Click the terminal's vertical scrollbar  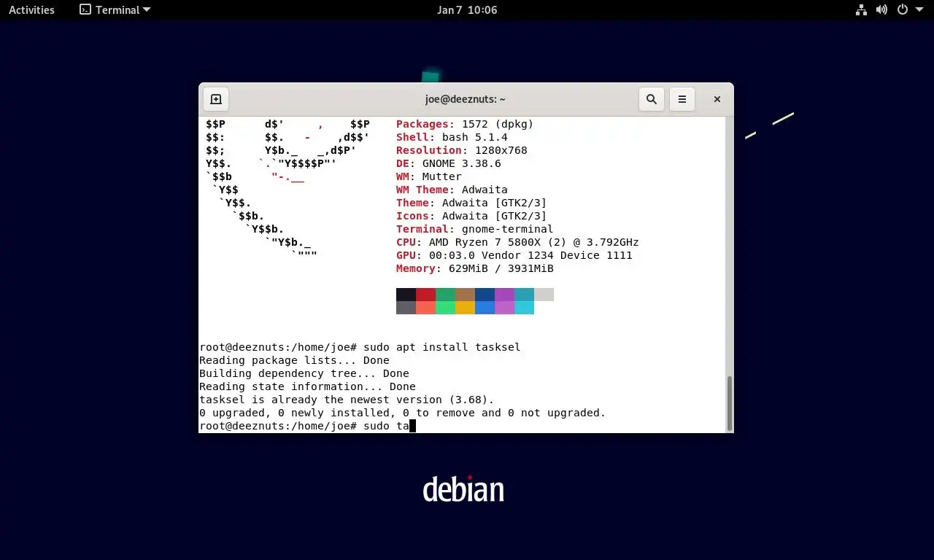[x=729, y=402]
